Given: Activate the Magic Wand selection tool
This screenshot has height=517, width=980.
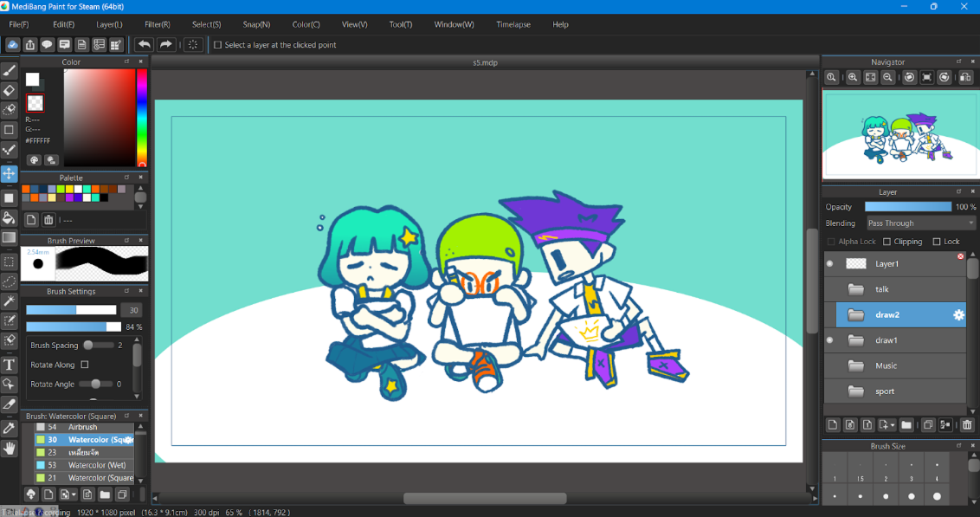Looking at the screenshot, I should pyautogui.click(x=10, y=301).
